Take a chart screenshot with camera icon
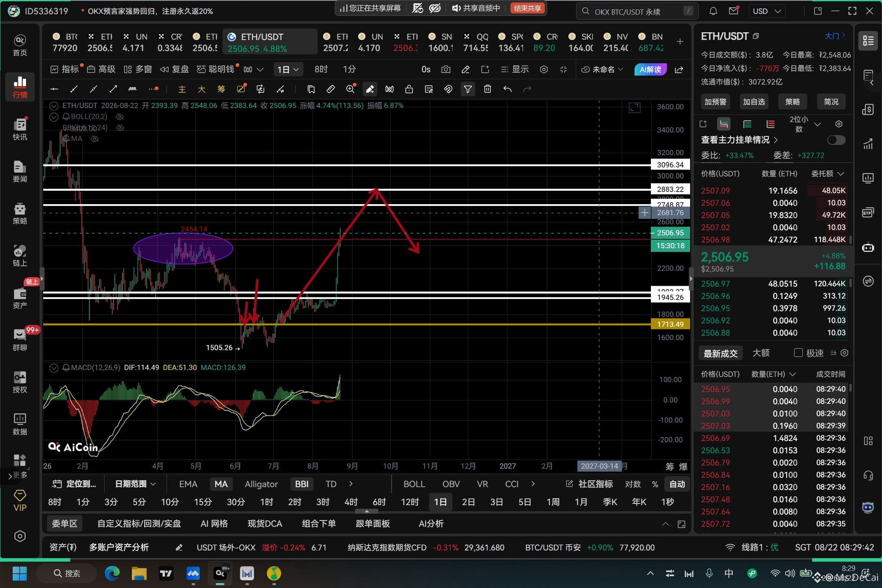 tap(446, 69)
